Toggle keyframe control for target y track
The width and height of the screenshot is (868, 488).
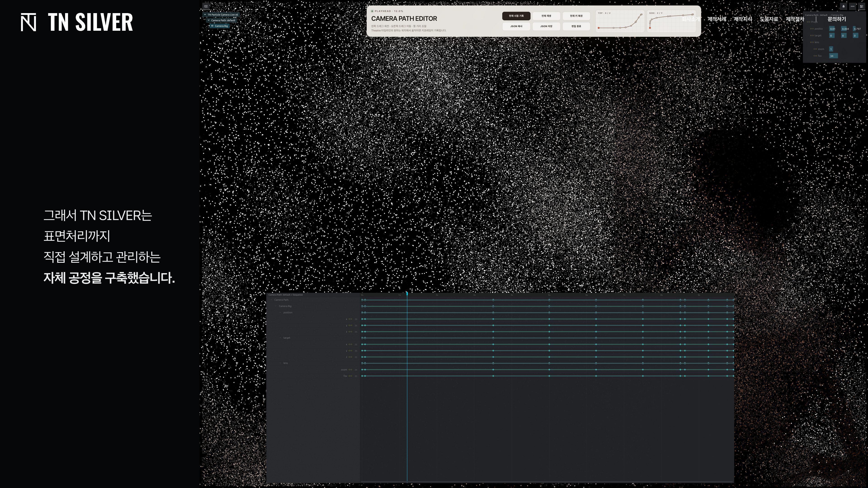coord(350,351)
